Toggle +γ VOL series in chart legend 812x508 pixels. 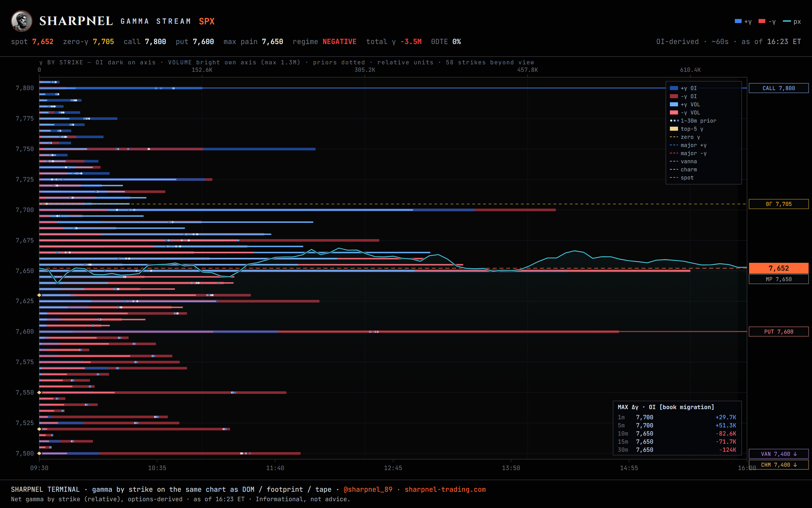[x=685, y=104]
